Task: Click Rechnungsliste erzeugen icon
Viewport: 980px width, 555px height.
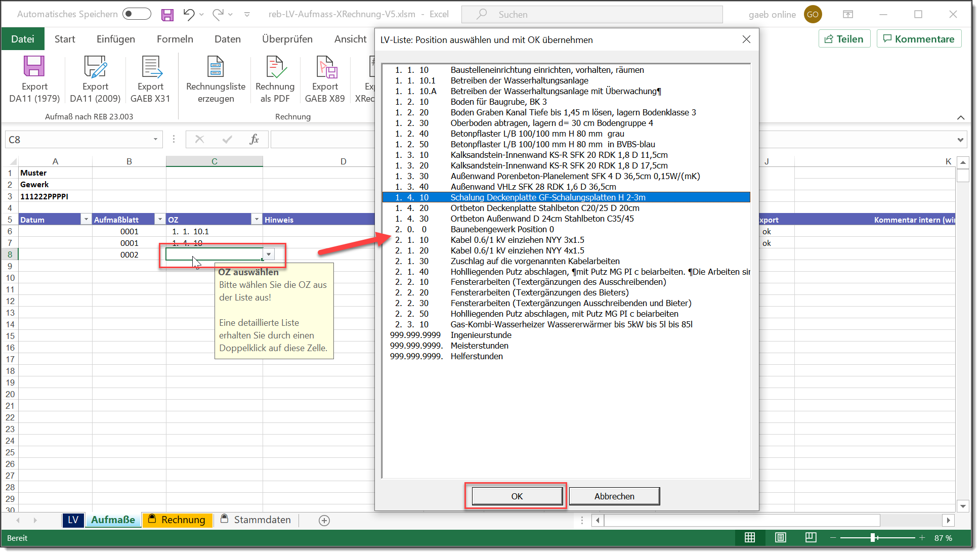Action: click(216, 67)
